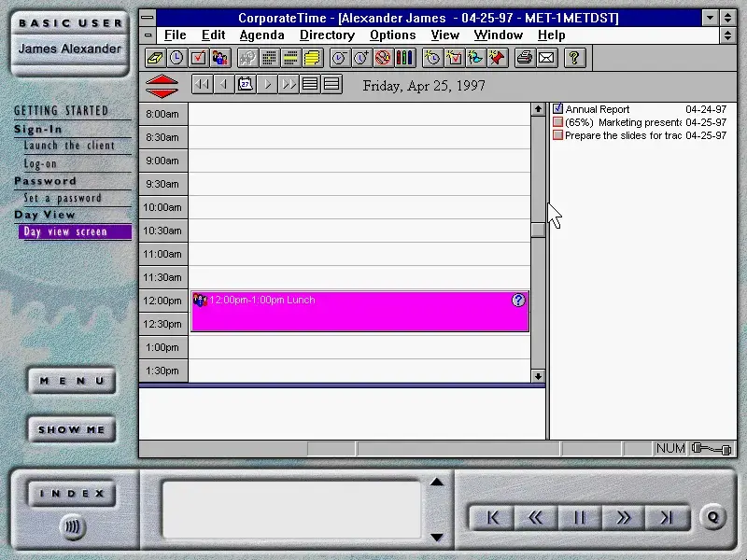Click the round Q button

[x=712, y=517]
